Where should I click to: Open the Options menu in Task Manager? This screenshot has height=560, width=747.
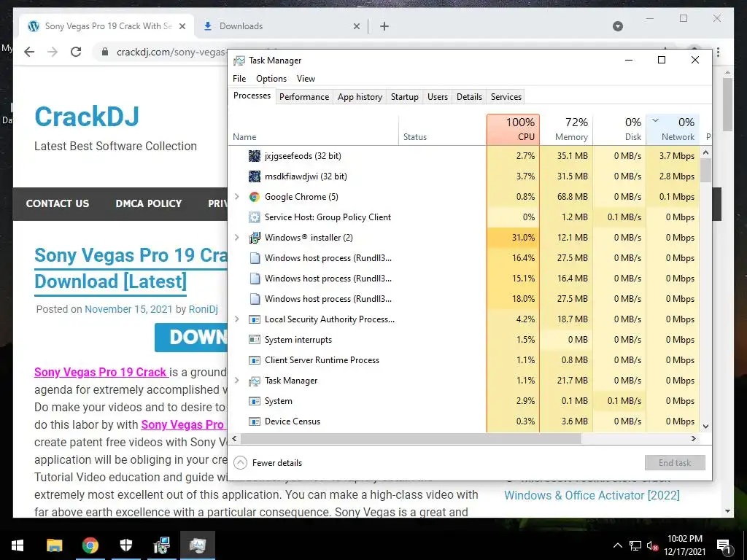[271, 79]
